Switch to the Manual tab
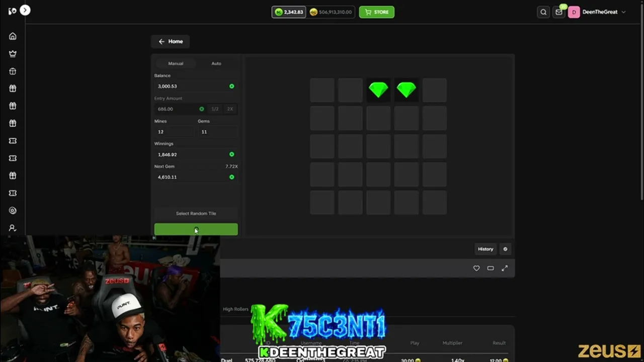The image size is (644, 362). (x=176, y=63)
